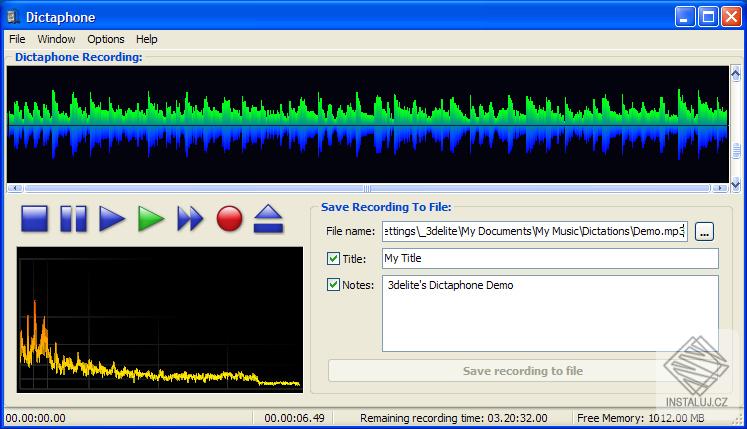Maximize the Dictaphone window

(x=708, y=17)
